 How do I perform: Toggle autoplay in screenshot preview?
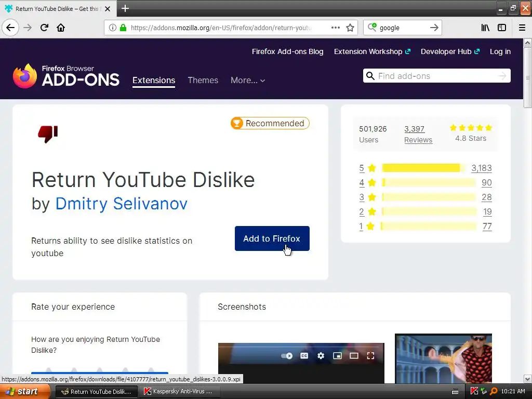click(287, 355)
